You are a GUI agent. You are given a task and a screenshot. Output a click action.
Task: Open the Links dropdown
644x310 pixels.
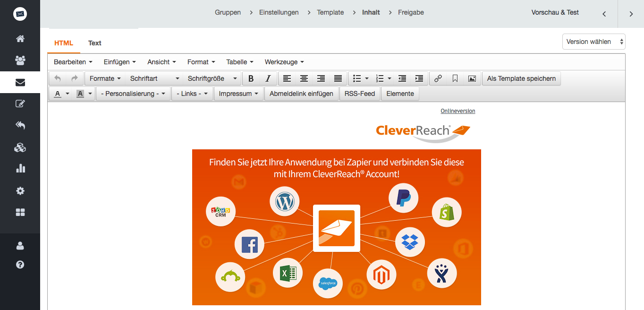192,94
